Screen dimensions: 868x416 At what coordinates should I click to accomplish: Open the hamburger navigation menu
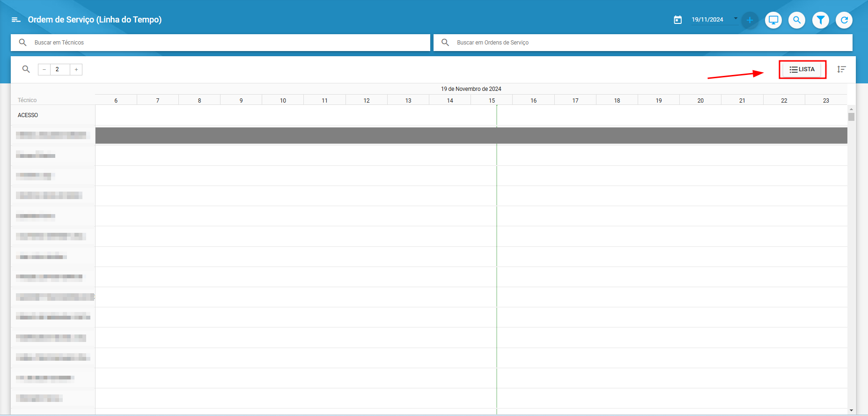(x=16, y=20)
